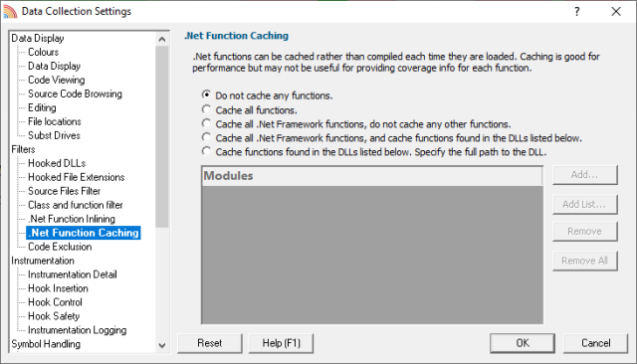Open Class and function filter page
This screenshot has width=637, height=364.
click(x=76, y=205)
